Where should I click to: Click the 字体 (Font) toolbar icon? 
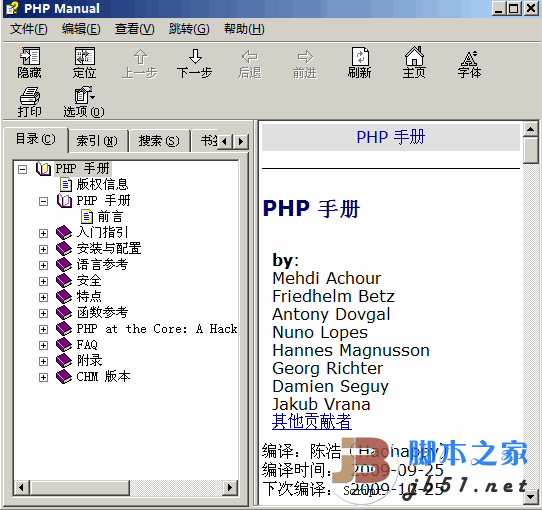469,58
